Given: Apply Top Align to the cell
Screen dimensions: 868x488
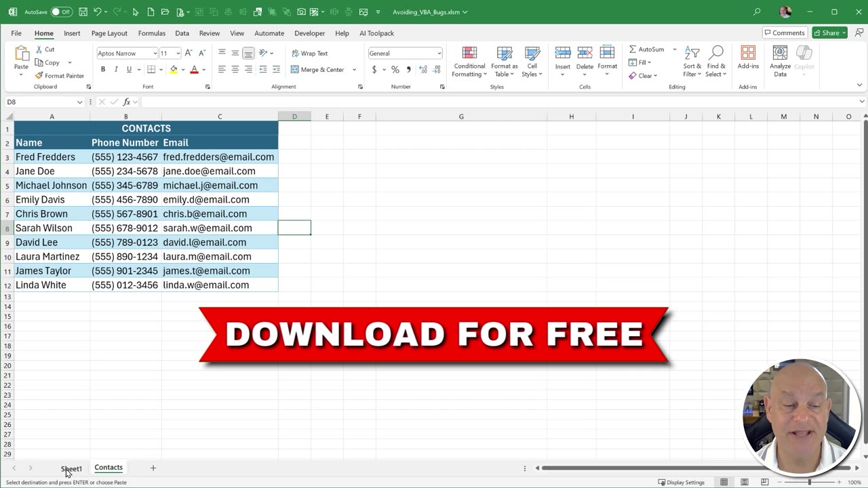Looking at the screenshot, I should (222, 53).
